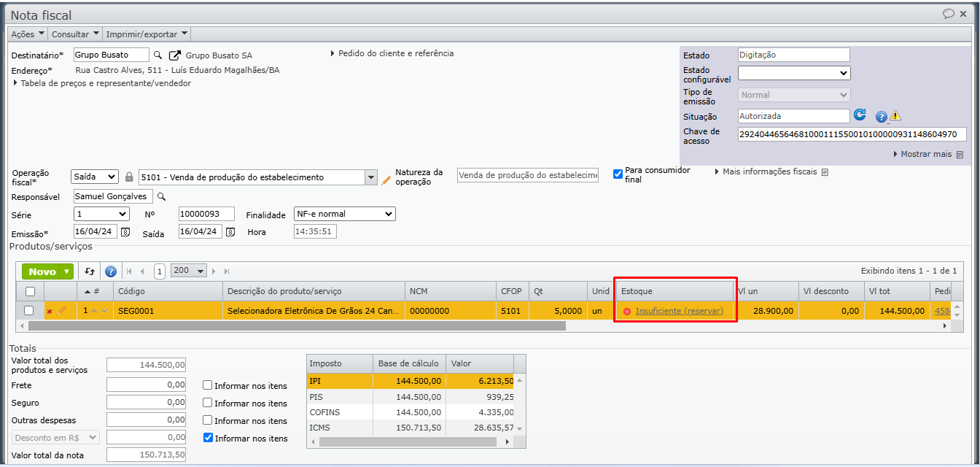Open the calendar picker for Emissão date
This screenshot has width=980, height=467.
125,232
